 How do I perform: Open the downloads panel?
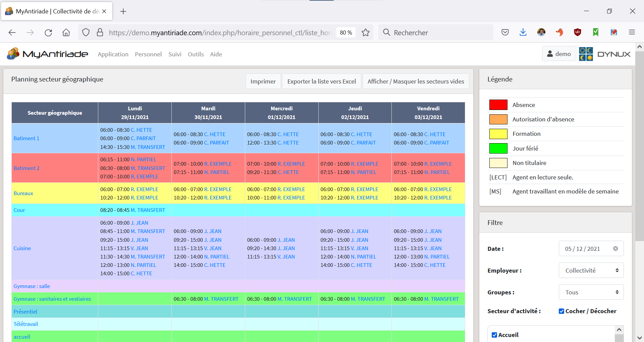[x=523, y=33]
